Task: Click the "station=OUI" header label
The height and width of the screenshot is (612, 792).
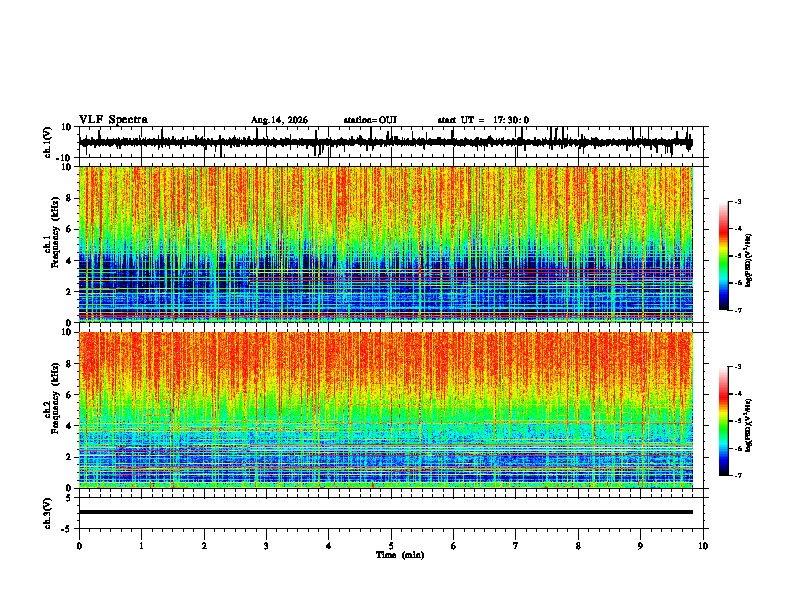Action: (370, 120)
